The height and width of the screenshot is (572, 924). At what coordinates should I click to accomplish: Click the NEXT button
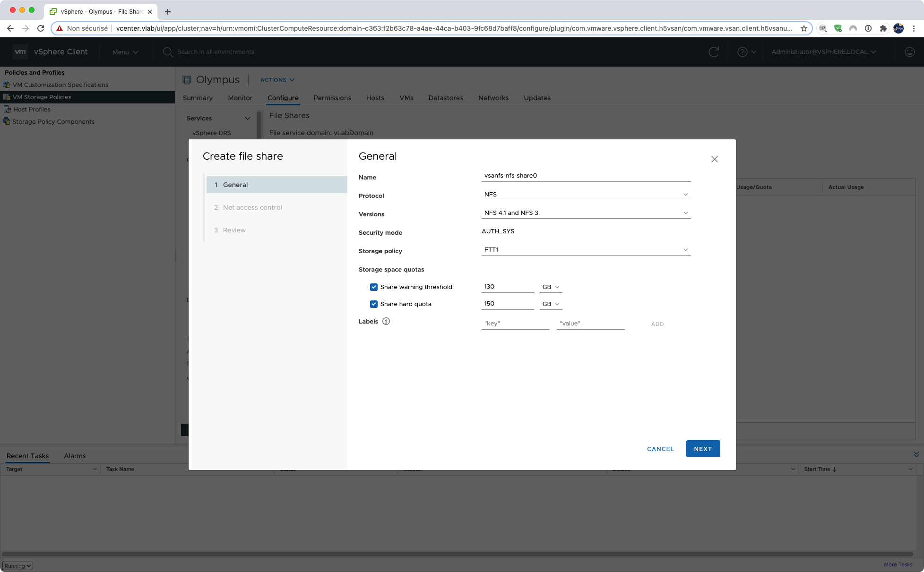tap(703, 449)
